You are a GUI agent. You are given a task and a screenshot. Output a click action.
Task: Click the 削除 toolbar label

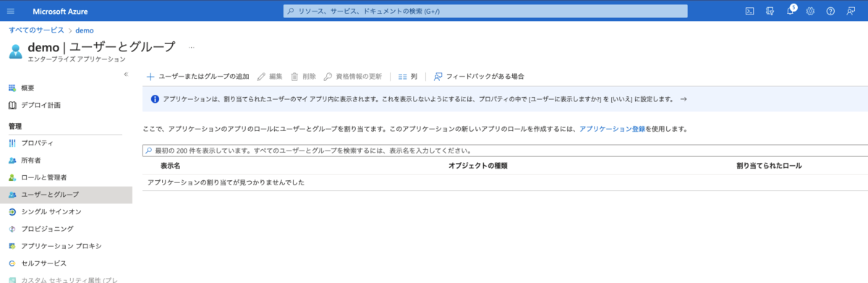pyautogui.click(x=309, y=76)
